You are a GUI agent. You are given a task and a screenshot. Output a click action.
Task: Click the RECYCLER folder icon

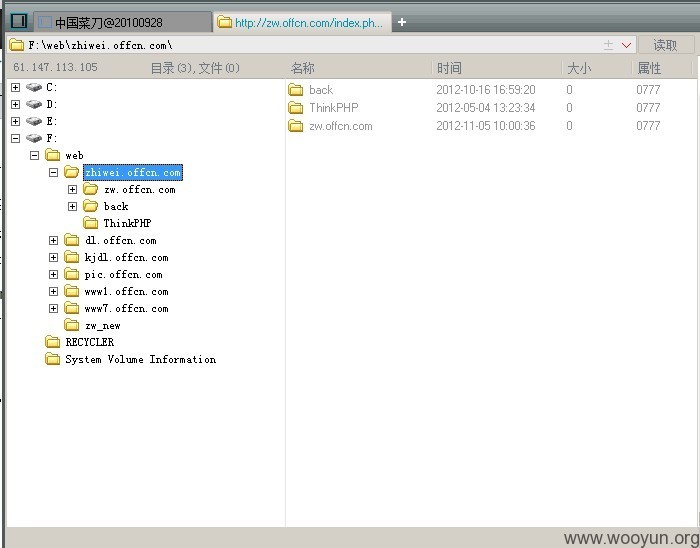pos(53,342)
